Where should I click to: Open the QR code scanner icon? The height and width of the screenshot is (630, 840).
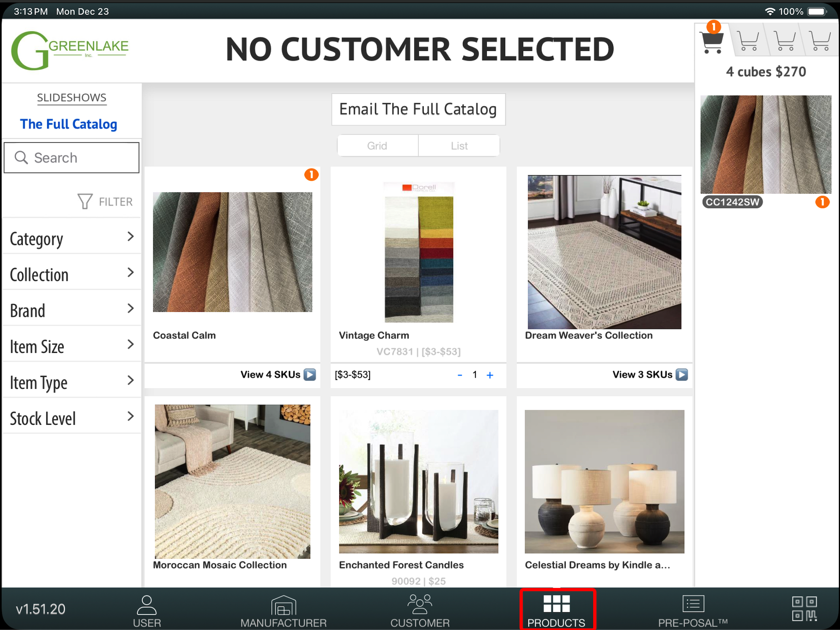point(804,608)
